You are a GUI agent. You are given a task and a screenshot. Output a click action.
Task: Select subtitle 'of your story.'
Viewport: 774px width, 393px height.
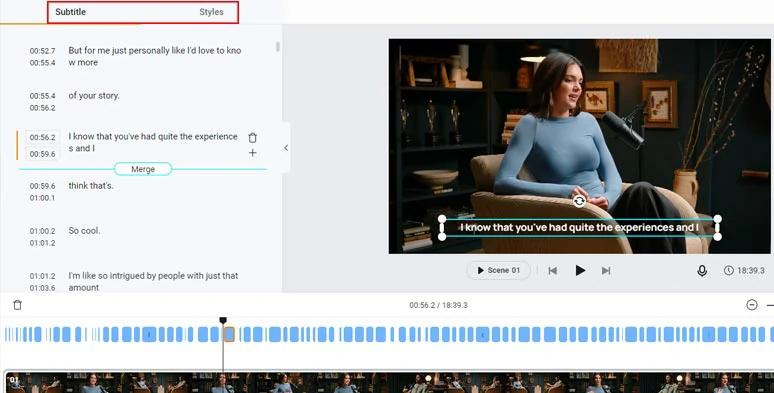[94, 96]
